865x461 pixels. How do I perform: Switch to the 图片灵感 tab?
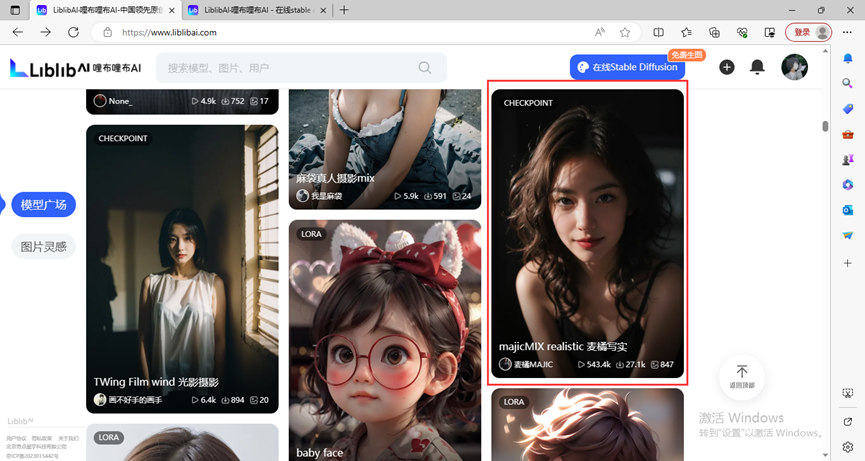coord(44,246)
